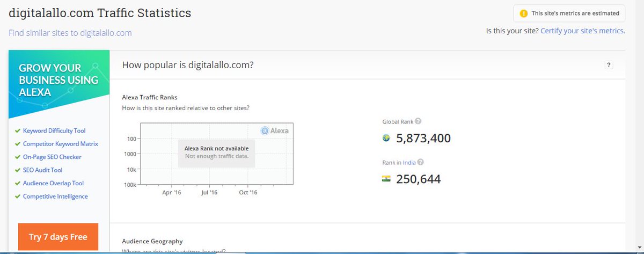
Task: Click This site's metrics are estimated badge
Action: click(569, 13)
